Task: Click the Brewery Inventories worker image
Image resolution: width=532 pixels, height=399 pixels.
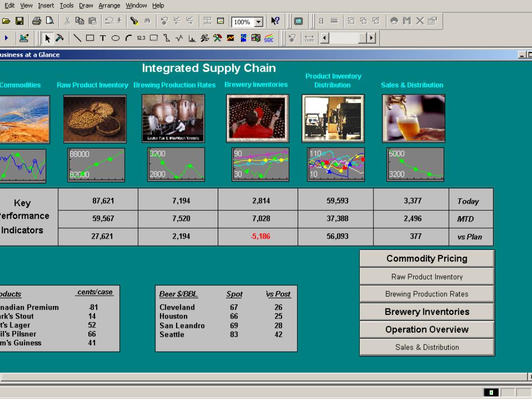Action: (x=258, y=118)
